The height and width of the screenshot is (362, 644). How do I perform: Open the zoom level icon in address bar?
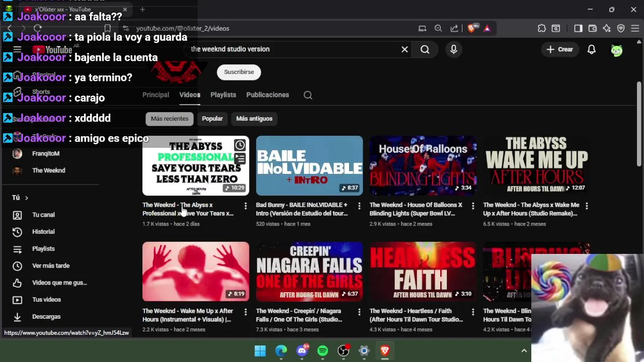(x=438, y=29)
